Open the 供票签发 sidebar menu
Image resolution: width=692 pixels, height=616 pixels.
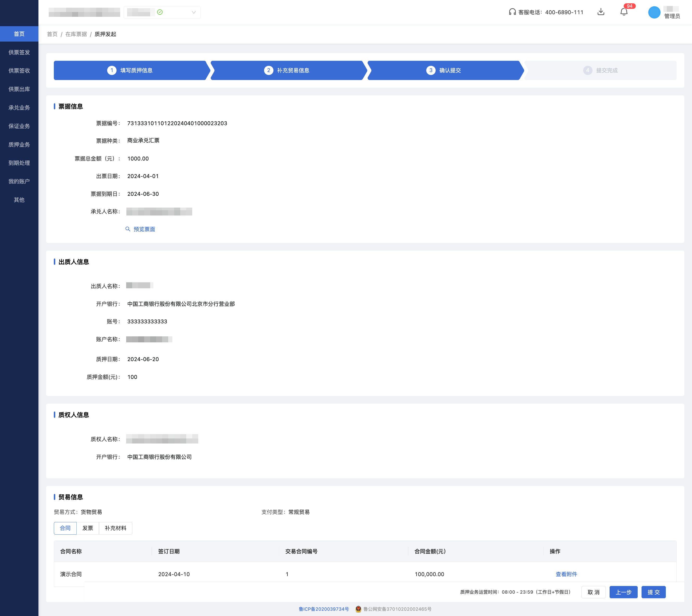pos(19,52)
